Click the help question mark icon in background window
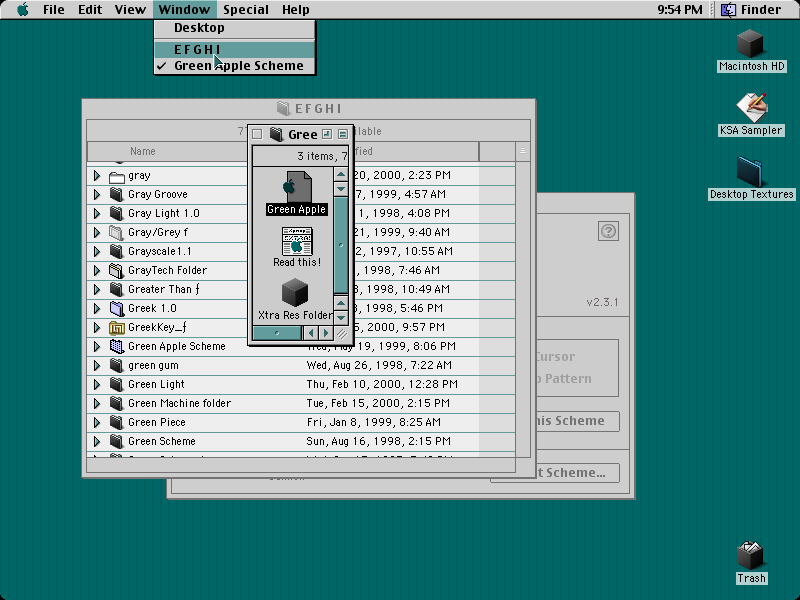 [608, 231]
